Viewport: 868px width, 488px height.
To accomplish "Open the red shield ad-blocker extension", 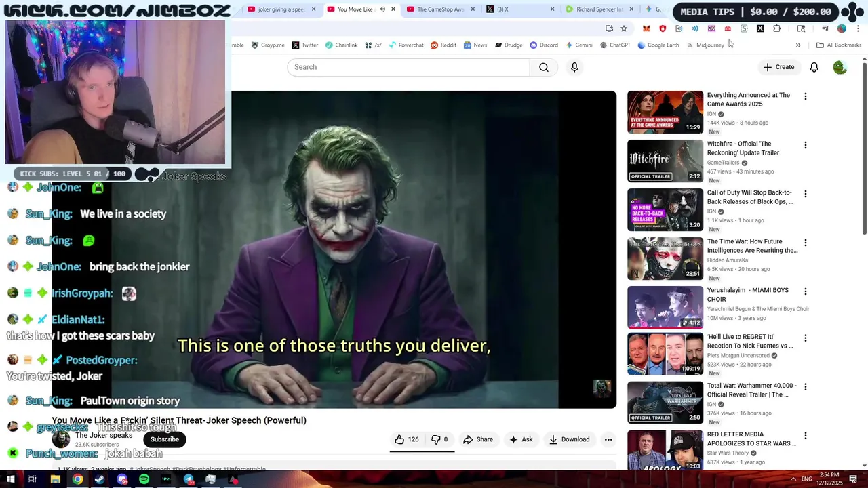I will pos(663,28).
